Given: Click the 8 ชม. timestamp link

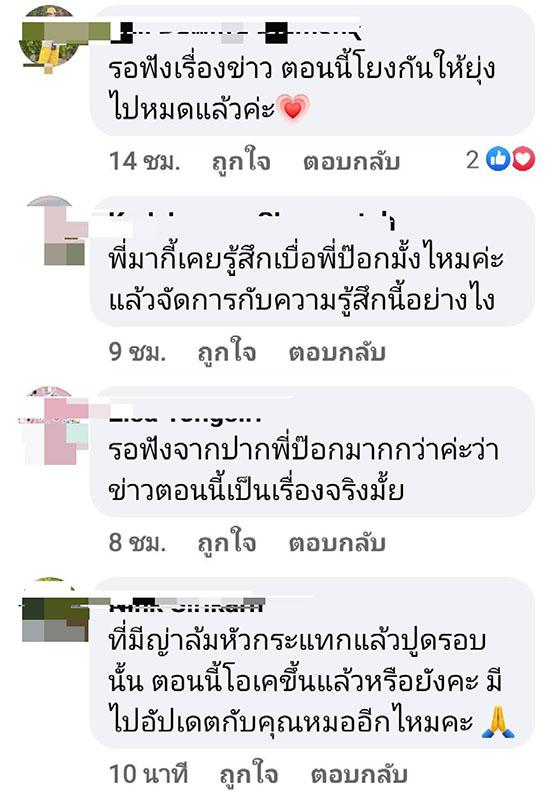Looking at the screenshot, I should tap(137, 542).
